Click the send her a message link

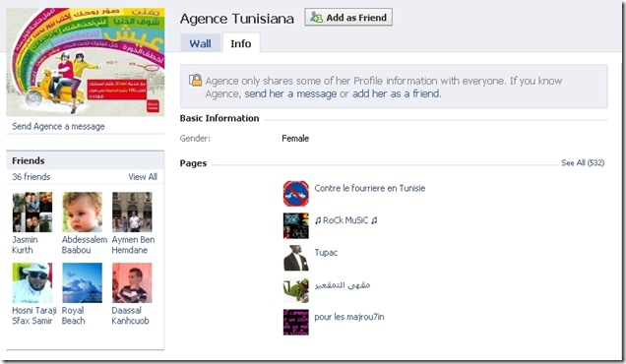[290, 93]
